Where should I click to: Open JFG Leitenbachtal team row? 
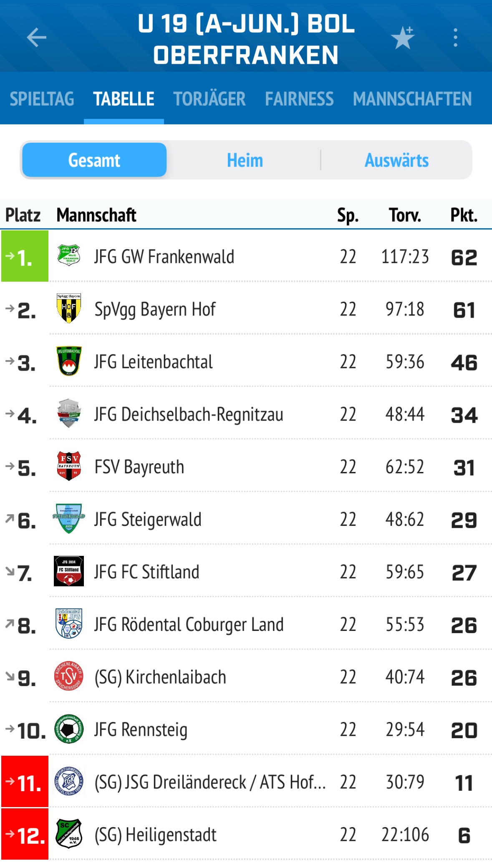pyautogui.click(x=246, y=361)
